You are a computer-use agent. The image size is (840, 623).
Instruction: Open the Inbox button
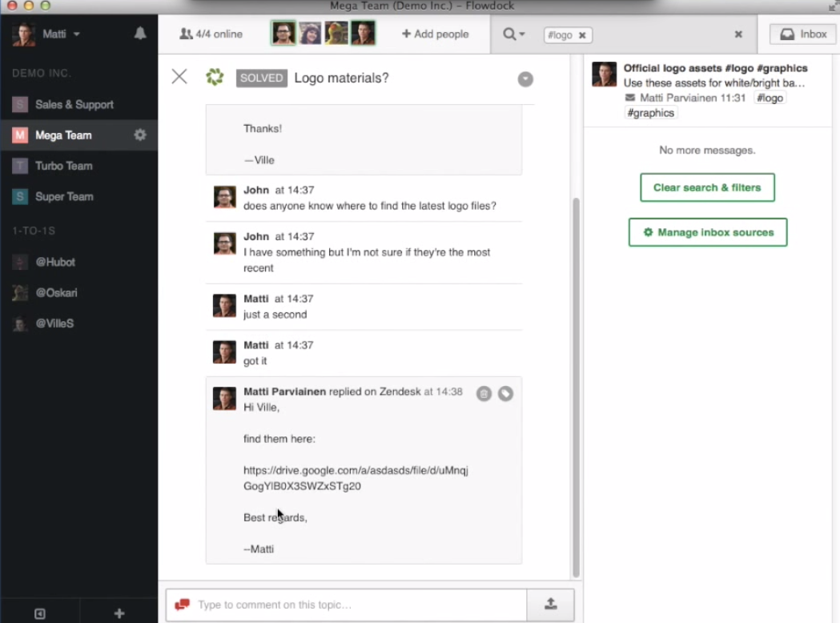click(803, 34)
